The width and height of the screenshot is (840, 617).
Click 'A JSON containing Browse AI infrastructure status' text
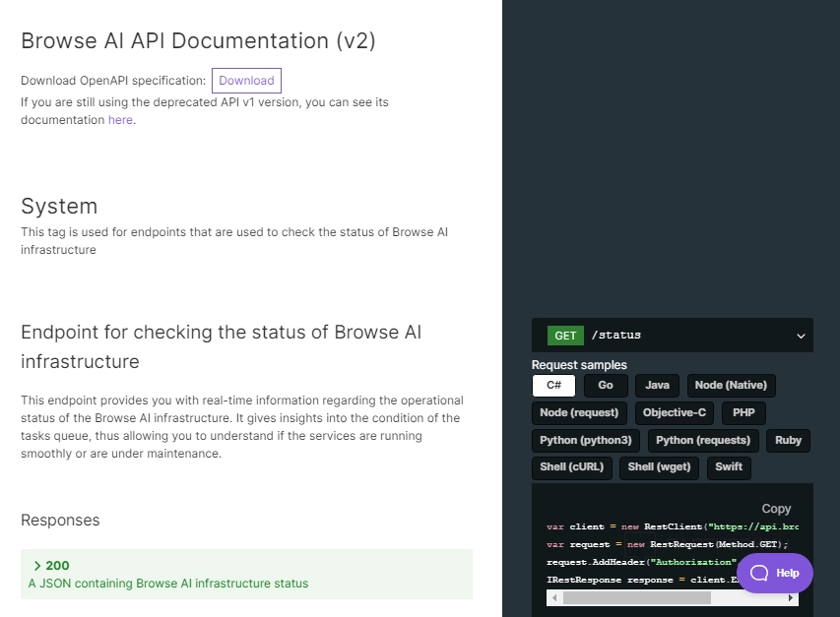tap(168, 584)
